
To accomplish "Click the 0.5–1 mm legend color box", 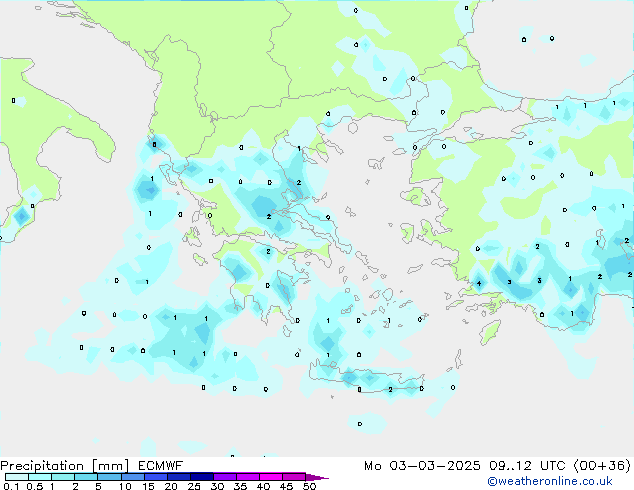I will (x=40, y=477).
